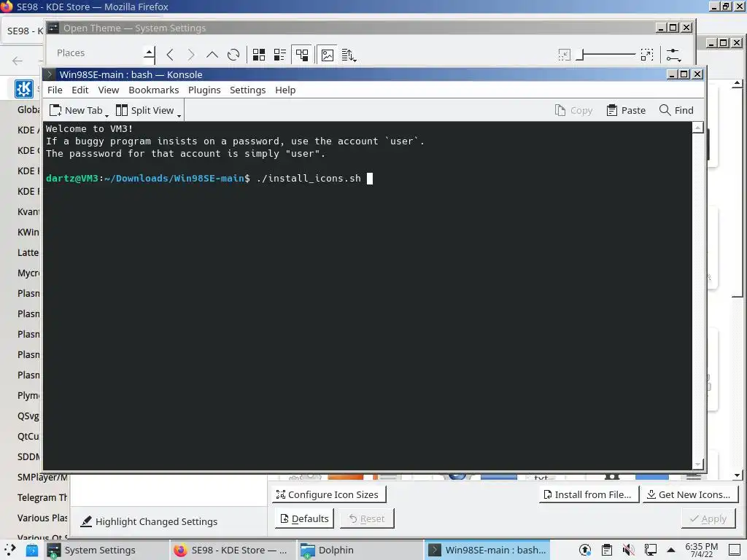Viewport: 747px width, 560px height.
Task: Open Konsole Settings menu
Action: click(x=248, y=90)
